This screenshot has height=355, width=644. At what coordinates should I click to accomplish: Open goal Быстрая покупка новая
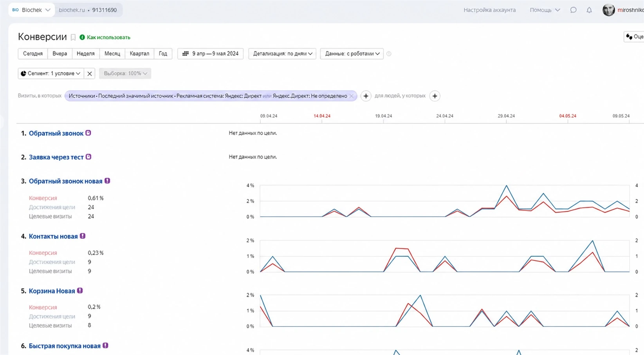(65, 346)
